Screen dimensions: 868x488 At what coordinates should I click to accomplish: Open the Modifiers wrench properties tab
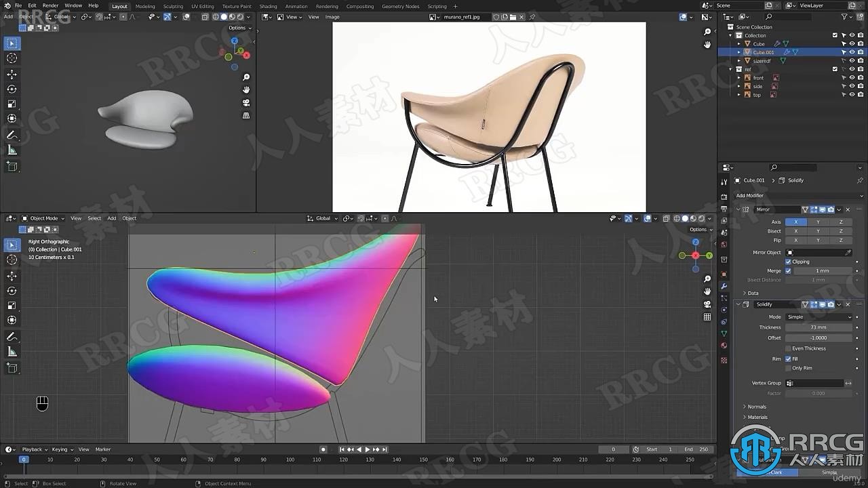(724, 286)
